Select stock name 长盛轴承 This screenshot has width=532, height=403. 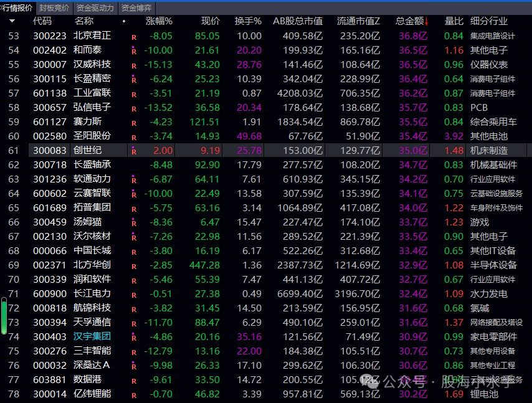click(92, 164)
